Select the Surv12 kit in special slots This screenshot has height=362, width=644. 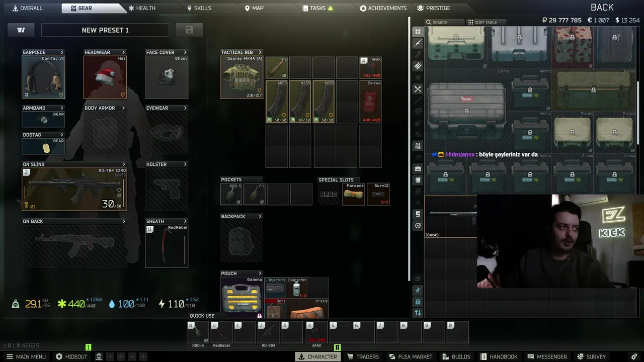click(x=378, y=194)
